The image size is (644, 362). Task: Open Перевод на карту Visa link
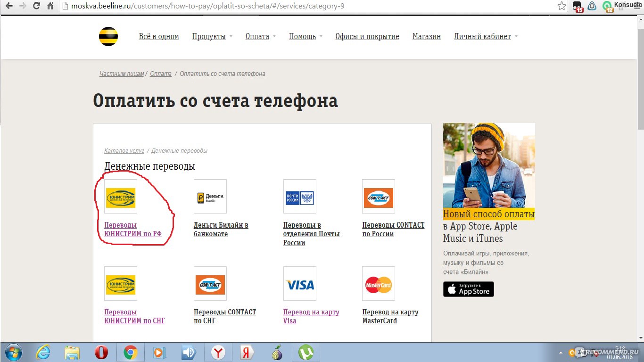point(311,316)
